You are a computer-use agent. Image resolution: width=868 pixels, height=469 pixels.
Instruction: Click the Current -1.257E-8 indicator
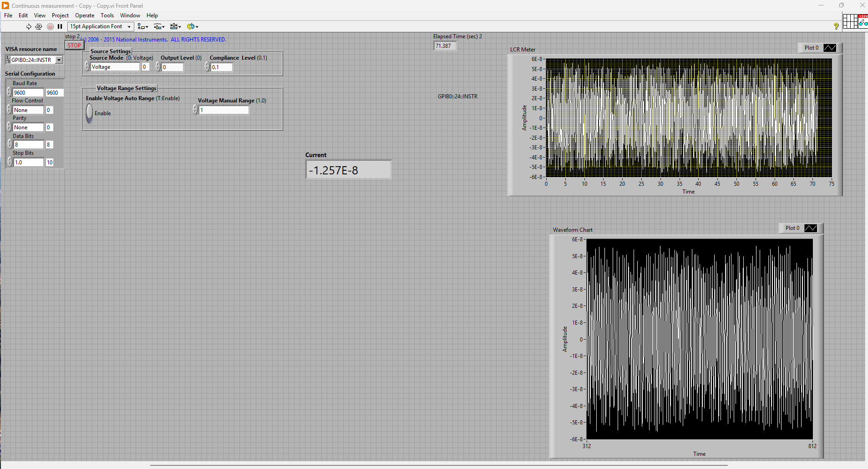(348, 170)
